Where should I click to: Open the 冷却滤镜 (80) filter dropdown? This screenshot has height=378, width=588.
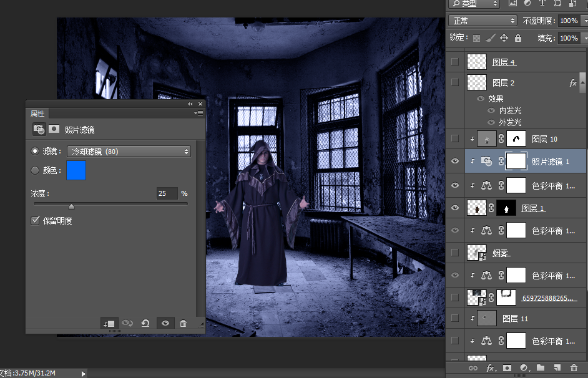[129, 152]
